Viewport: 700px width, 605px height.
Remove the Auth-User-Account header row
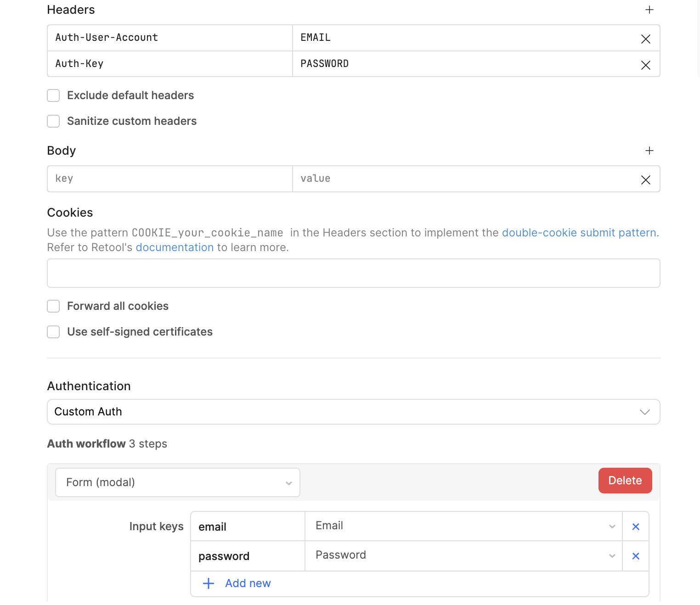tap(645, 39)
